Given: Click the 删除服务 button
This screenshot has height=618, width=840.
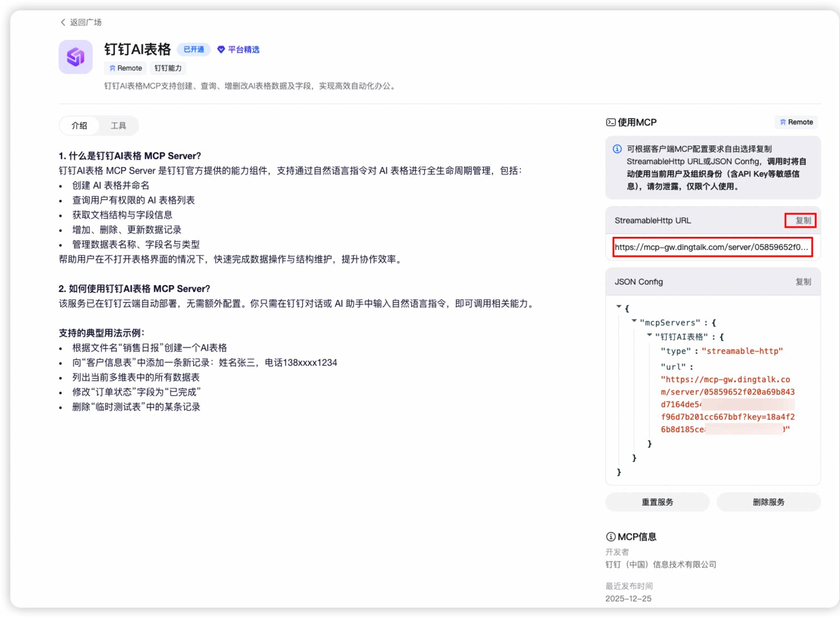Looking at the screenshot, I should (x=768, y=502).
